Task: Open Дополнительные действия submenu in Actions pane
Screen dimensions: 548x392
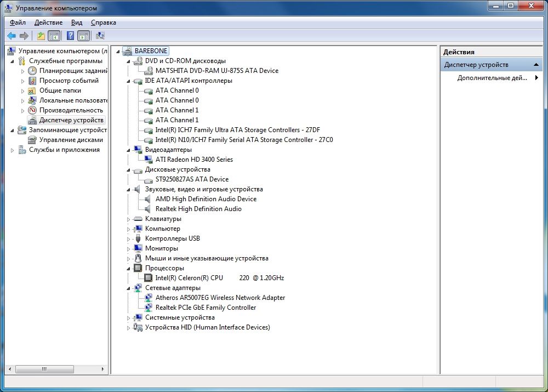Action: [492, 78]
